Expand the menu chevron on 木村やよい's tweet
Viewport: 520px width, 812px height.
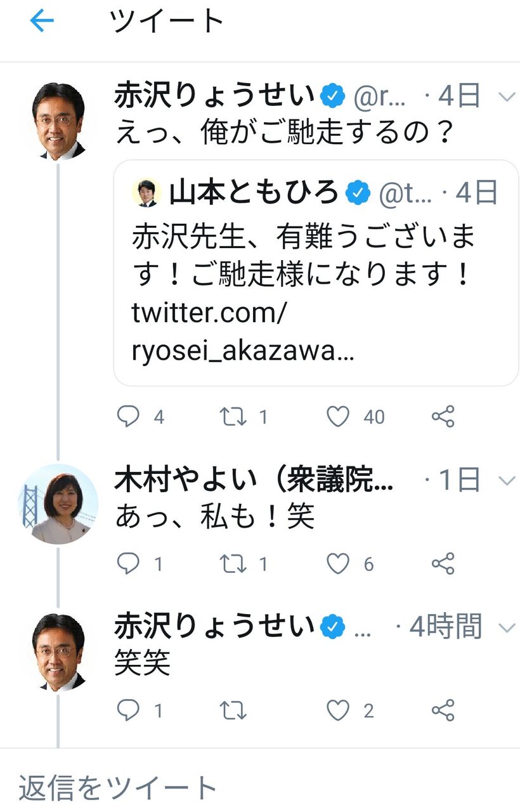coord(507,481)
